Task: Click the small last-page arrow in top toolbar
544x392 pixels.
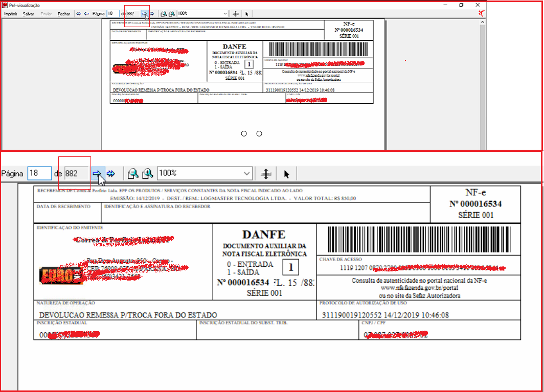Action: (x=152, y=14)
